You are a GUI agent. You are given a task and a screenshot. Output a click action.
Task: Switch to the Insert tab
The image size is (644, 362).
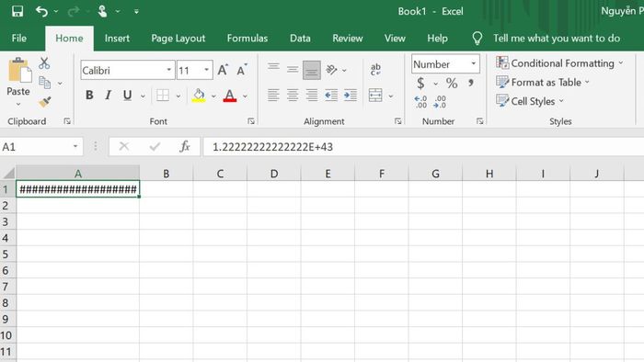117,38
